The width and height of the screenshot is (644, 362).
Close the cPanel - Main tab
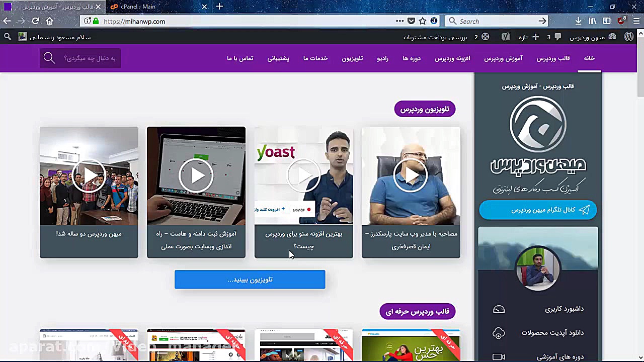click(204, 7)
